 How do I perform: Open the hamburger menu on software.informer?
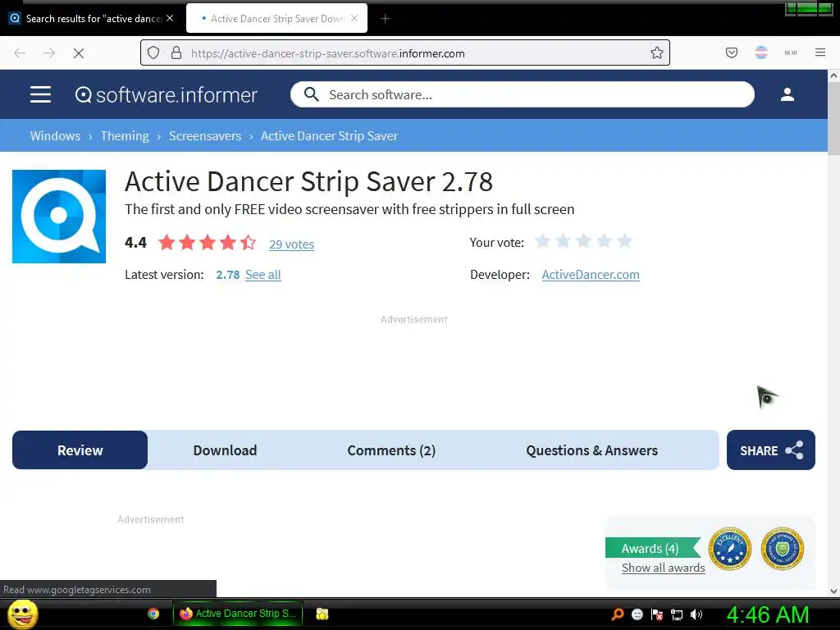pyautogui.click(x=41, y=94)
